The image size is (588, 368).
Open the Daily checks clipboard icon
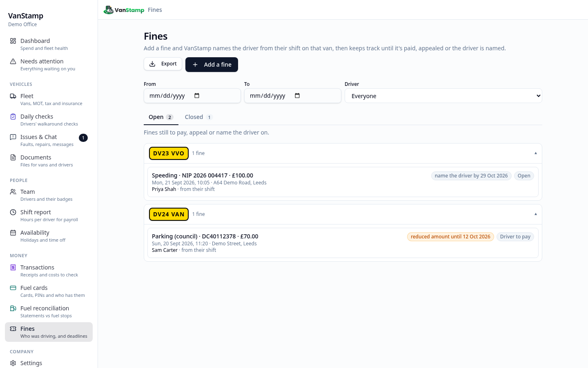point(13,117)
